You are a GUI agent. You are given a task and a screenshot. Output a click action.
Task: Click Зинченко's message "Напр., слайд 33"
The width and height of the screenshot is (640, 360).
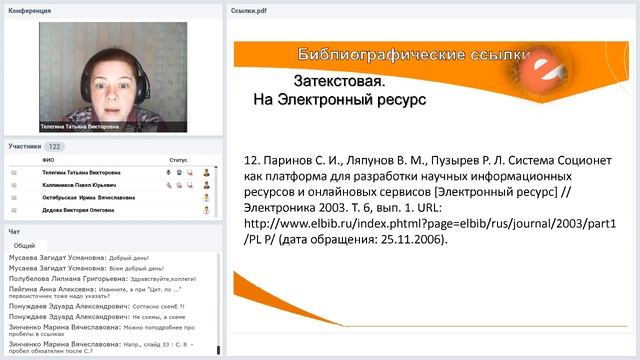click(x=101, y=347)
